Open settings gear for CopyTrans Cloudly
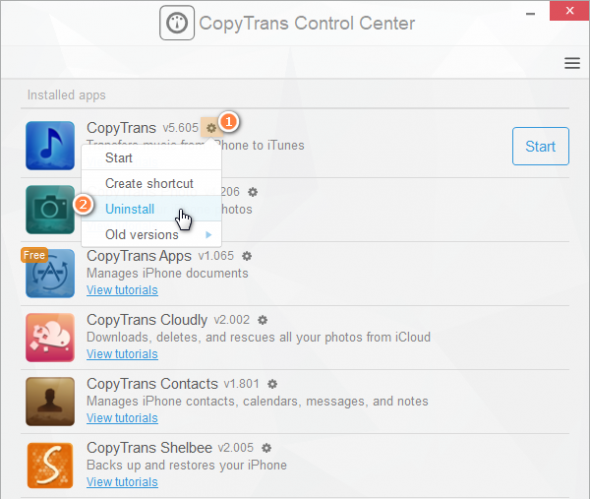Image resolution: width=590 pixels, height=499 pixels. [263, 320]
